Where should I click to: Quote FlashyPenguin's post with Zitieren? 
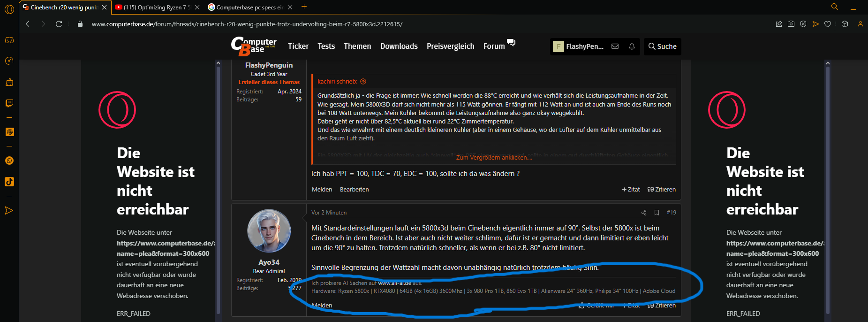click(662, 190)
